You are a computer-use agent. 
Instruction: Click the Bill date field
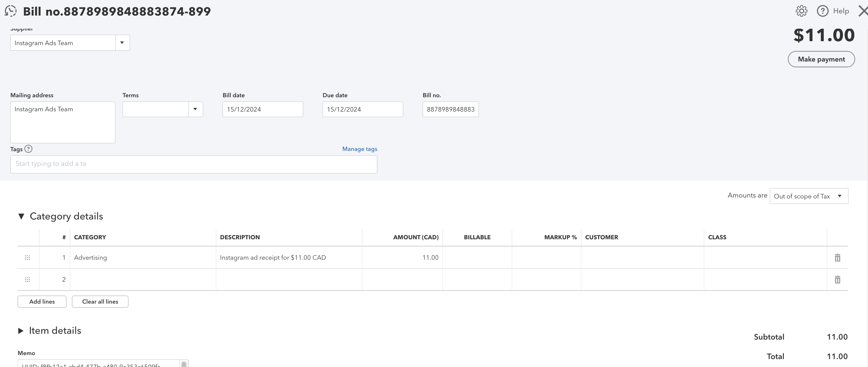[263, 109]
